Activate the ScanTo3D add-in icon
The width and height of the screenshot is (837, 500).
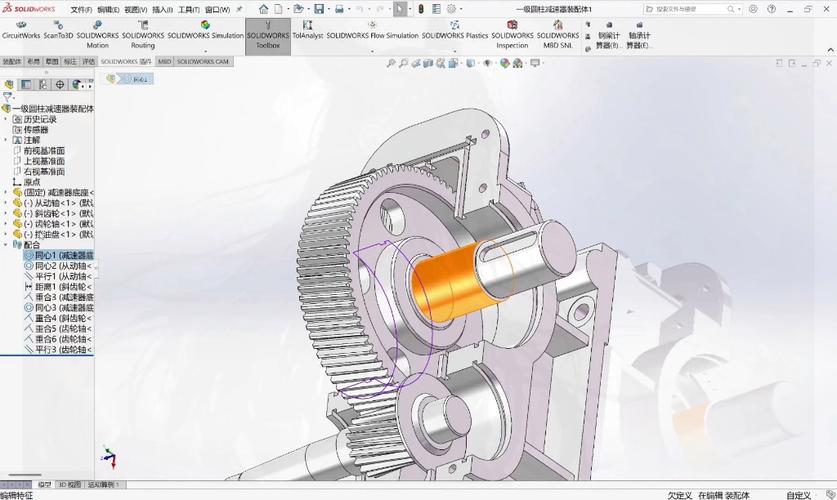pos(58,30)
